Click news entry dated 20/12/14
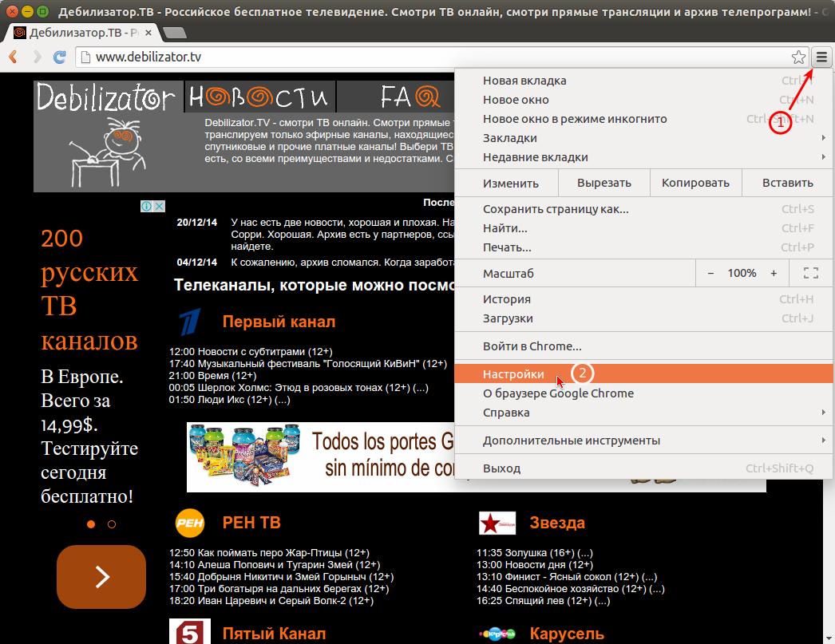 click(315, 234)
